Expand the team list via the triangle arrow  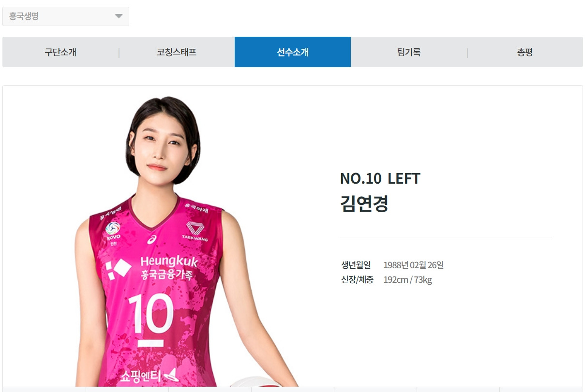click(119, 16)
